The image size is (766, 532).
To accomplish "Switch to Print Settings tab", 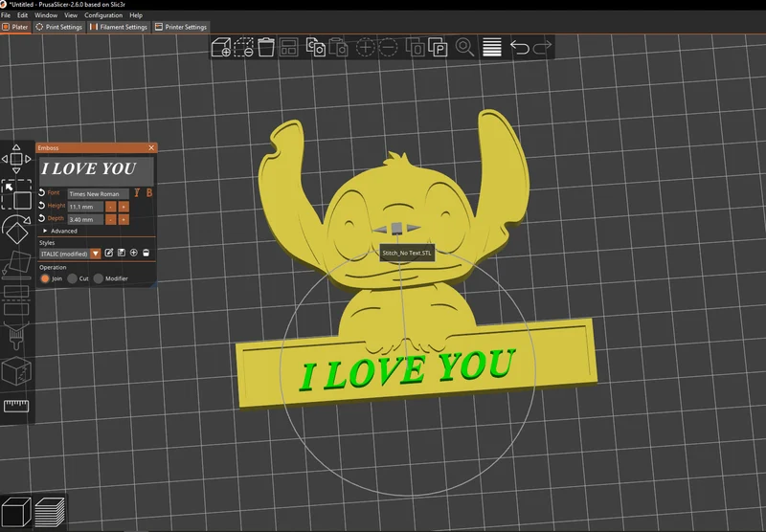I will click(59, 27).
